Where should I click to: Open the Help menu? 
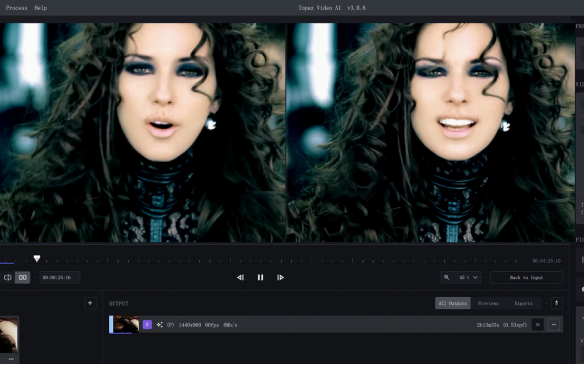pos(41,7)
